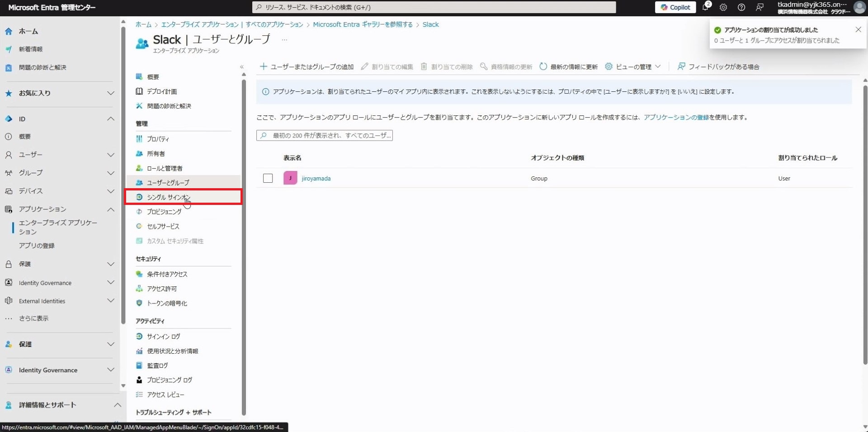
Task: Click ホーム breadcrumb link
Action: 143,24
